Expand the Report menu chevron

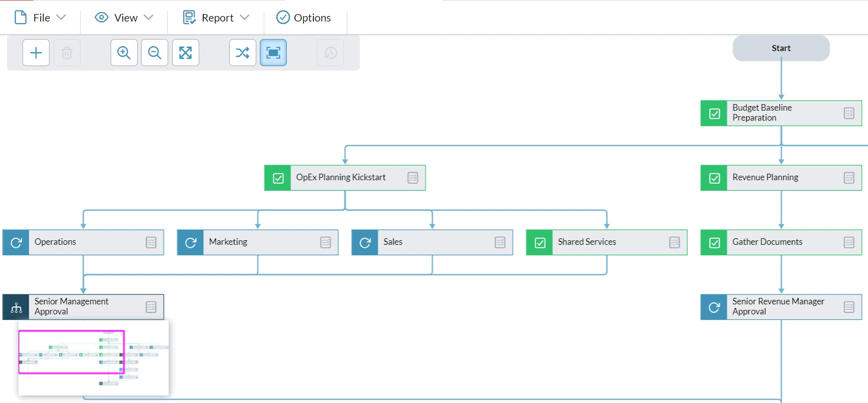click(244, 17)
